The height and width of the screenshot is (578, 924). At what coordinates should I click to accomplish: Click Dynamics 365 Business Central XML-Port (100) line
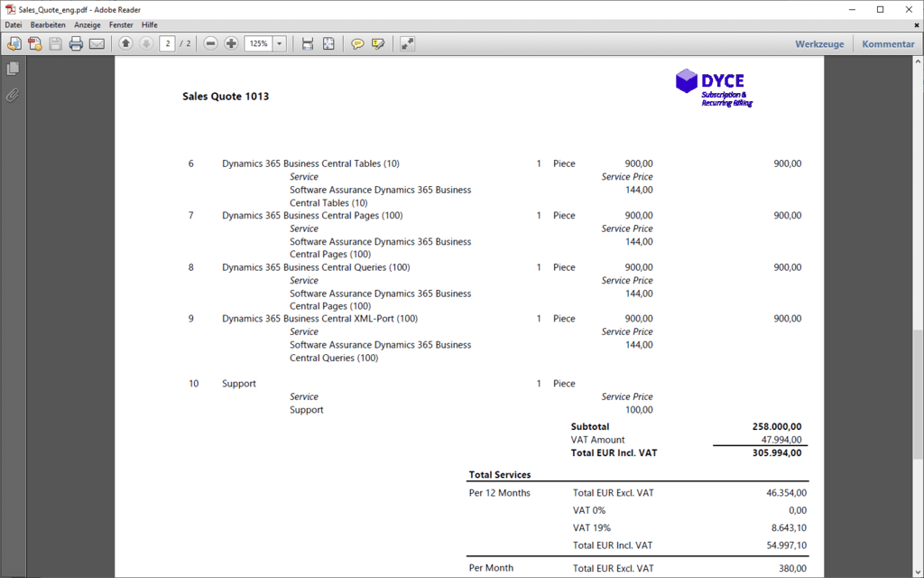(x=320, y=319)
